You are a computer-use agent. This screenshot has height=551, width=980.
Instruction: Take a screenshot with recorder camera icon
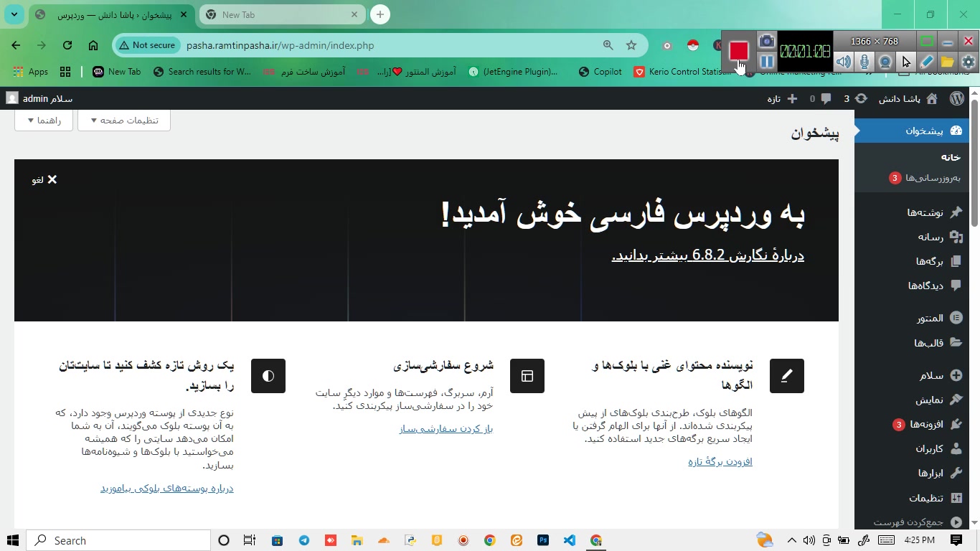[x=766, y=42]
